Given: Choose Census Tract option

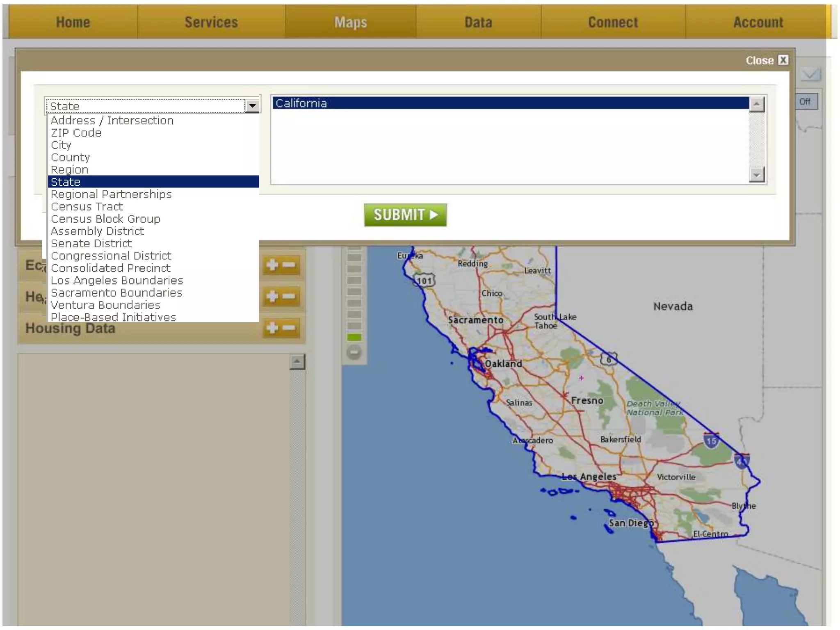Looking at the screenshot, I should (x=153, y=207).
